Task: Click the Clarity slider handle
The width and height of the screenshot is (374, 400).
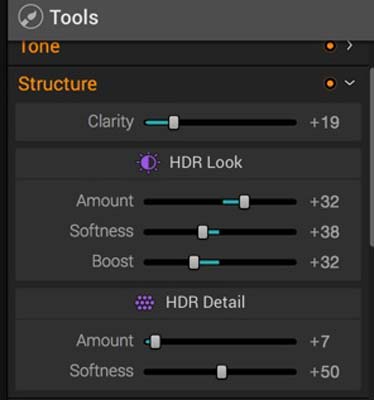Action: 173,123
